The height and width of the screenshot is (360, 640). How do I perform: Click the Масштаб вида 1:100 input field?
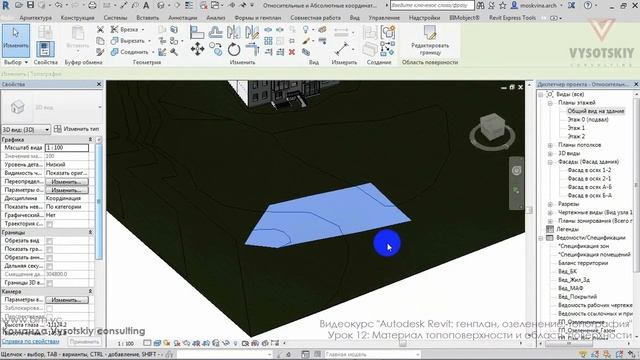pyautogui.click(x=67, y=148)
